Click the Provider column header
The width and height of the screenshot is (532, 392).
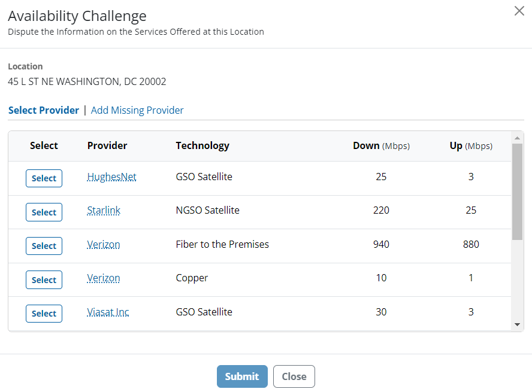coord(107,145)
